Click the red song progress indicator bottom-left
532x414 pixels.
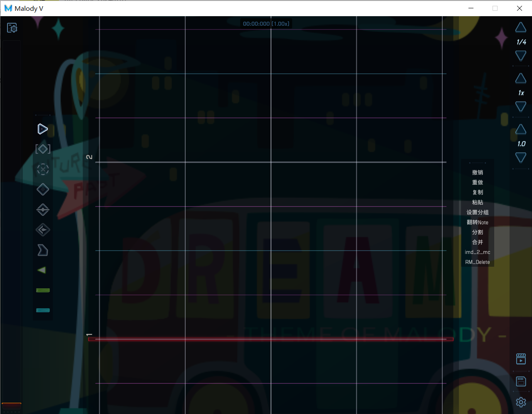[12, 405]
